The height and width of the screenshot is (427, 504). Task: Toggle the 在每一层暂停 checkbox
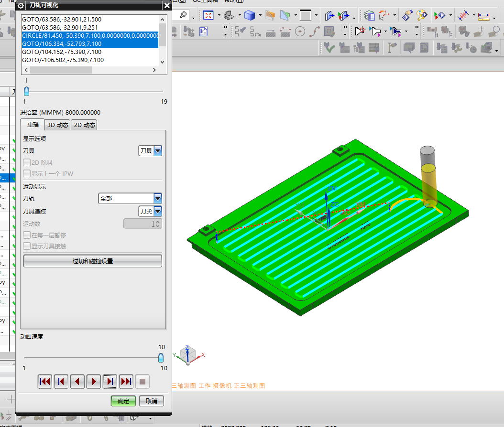point(27,235)
